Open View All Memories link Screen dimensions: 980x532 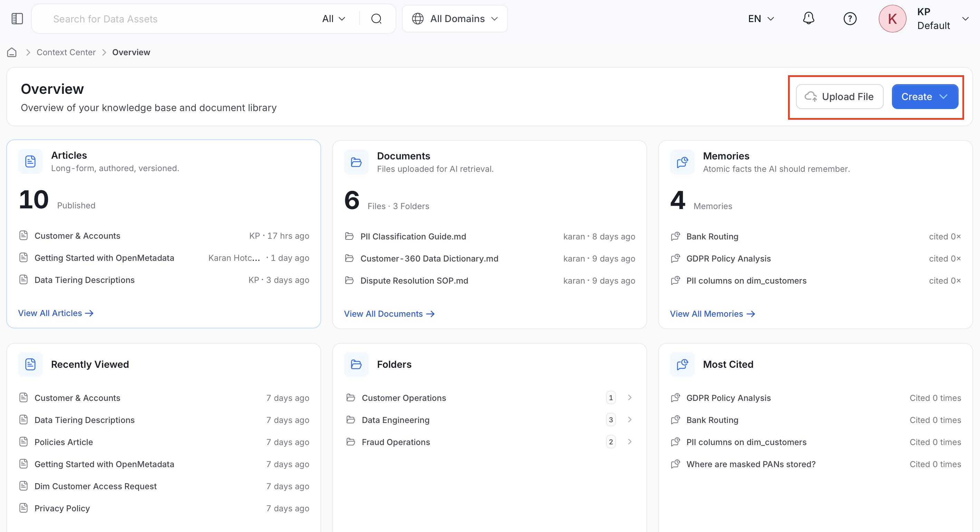(x=712, y=314)
